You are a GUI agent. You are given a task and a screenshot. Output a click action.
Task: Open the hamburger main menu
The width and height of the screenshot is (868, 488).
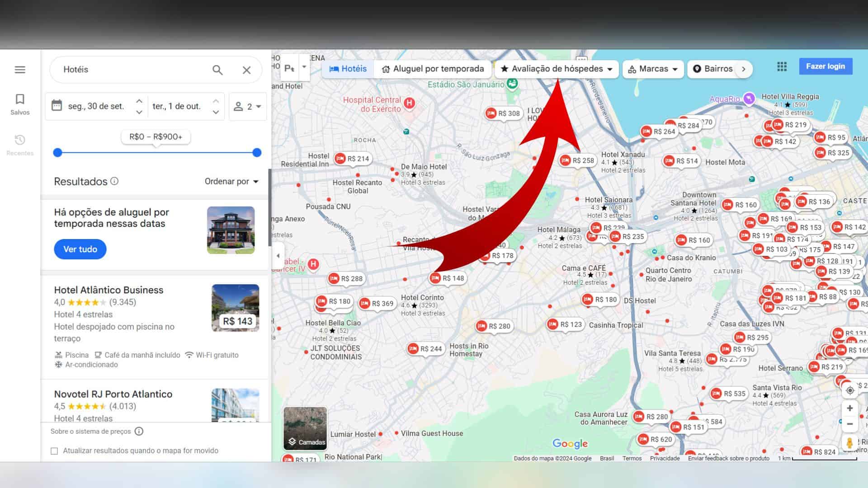click(x=20, y=70)
